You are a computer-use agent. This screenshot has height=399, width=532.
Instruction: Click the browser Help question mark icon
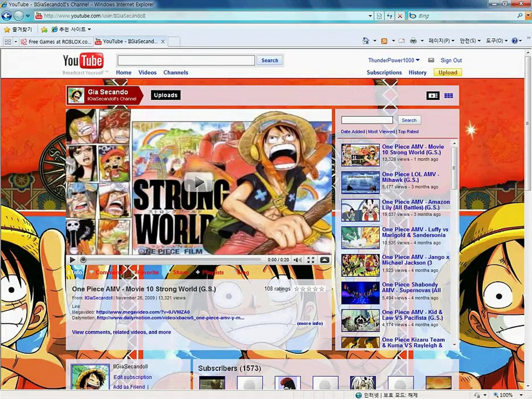(515, 41)
